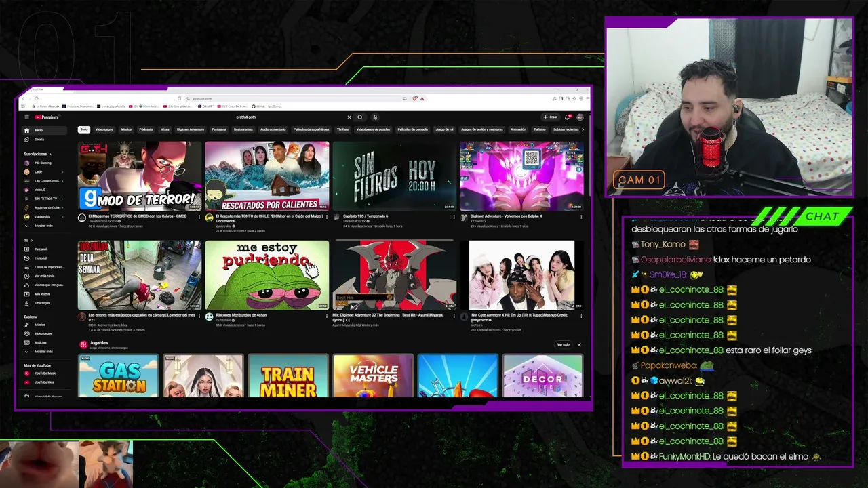The width and height of the screenshot is (868, 488).
Task: Click the YouTube Premium logo
Action: click(x=46, y=117)
